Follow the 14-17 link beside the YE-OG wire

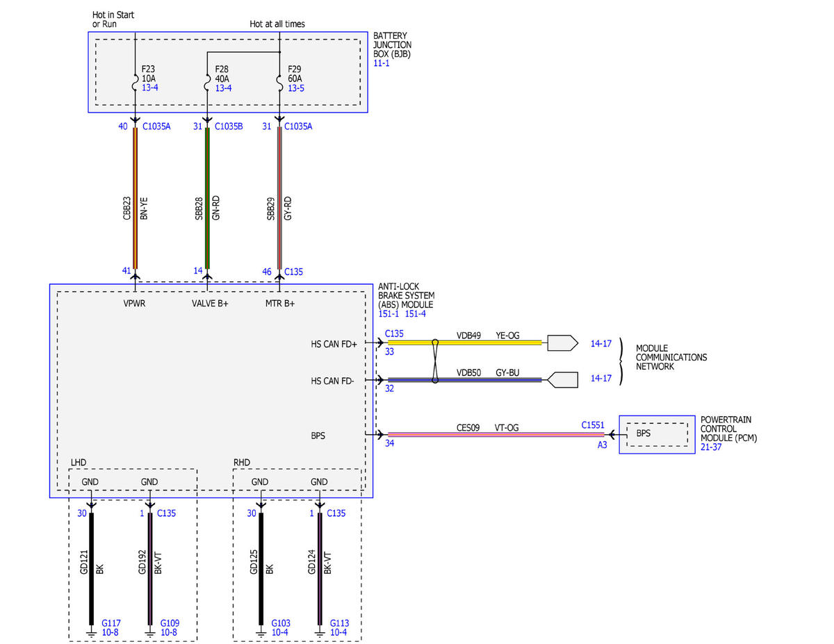(601, 343)
